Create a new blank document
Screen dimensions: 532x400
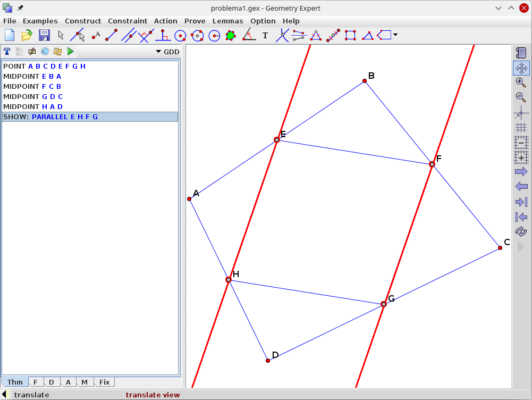pos(10,35)
